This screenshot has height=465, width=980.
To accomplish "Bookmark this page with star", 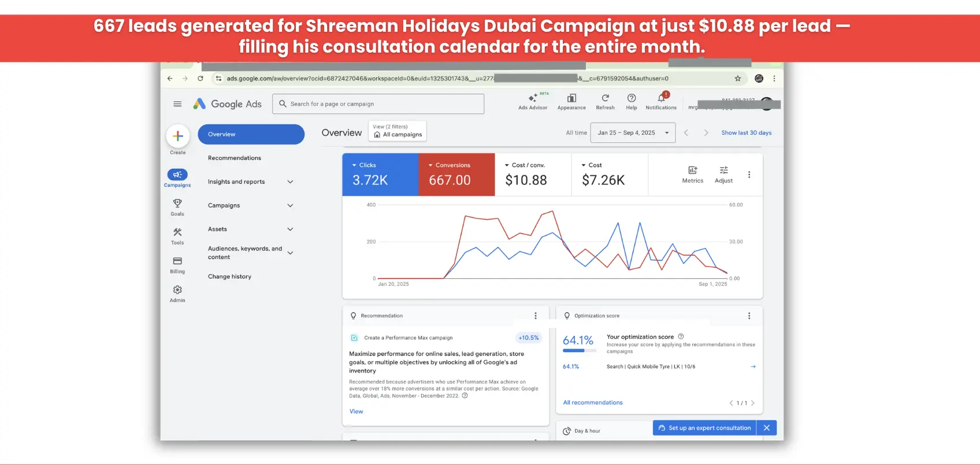I will (x=738, y=79).
